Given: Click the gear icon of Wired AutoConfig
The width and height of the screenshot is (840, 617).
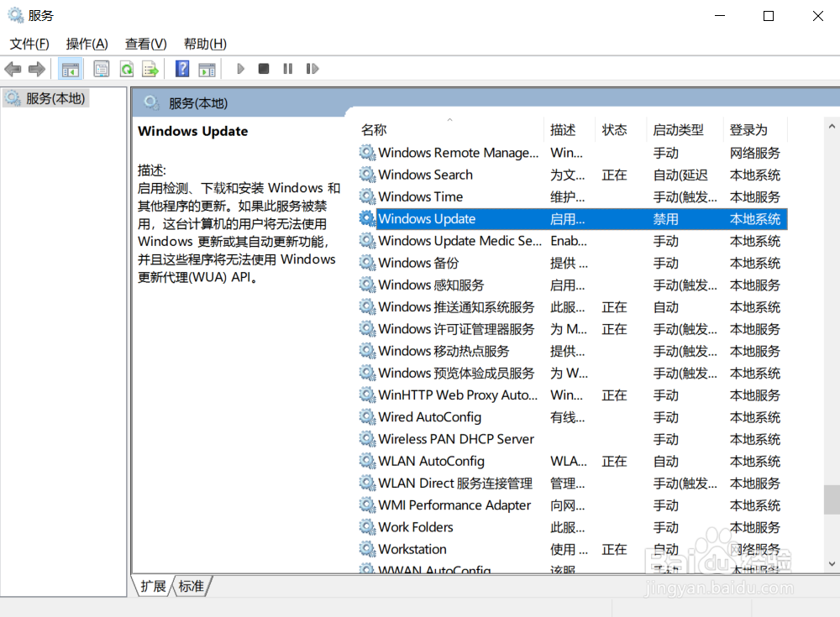Looking at the screenshot, I should tap(367, 416).
